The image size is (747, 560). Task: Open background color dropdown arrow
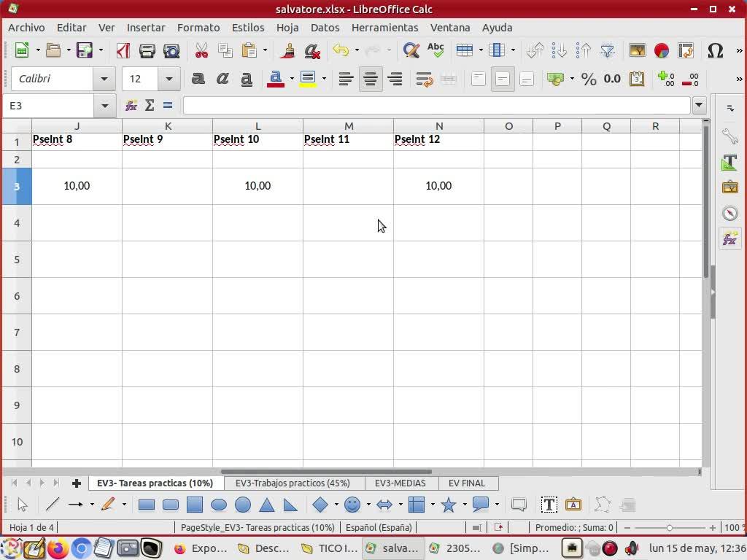coord(324,79)
